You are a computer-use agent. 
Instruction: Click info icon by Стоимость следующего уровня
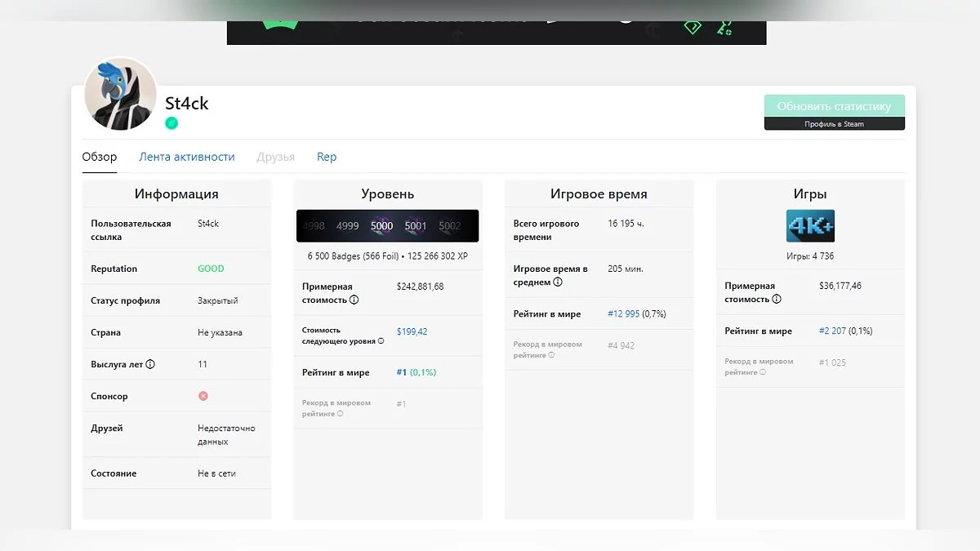(x=381, y=341)
